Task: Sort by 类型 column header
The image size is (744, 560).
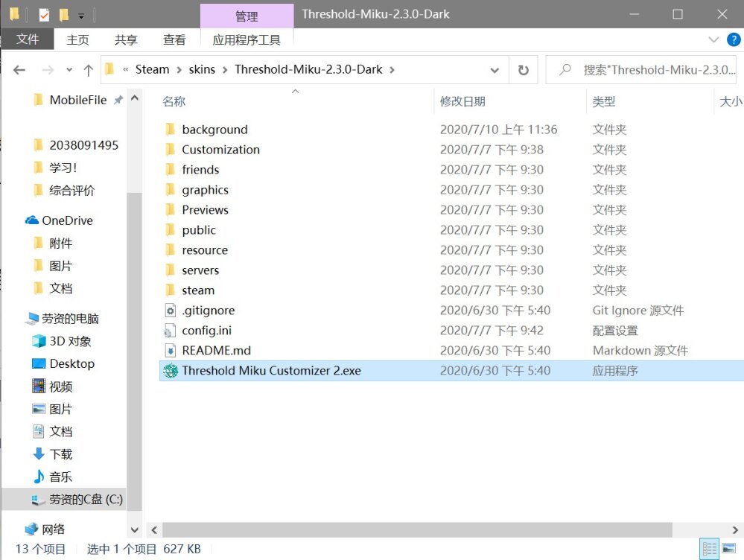Action: pyautogui.click(x=603, y=101)
